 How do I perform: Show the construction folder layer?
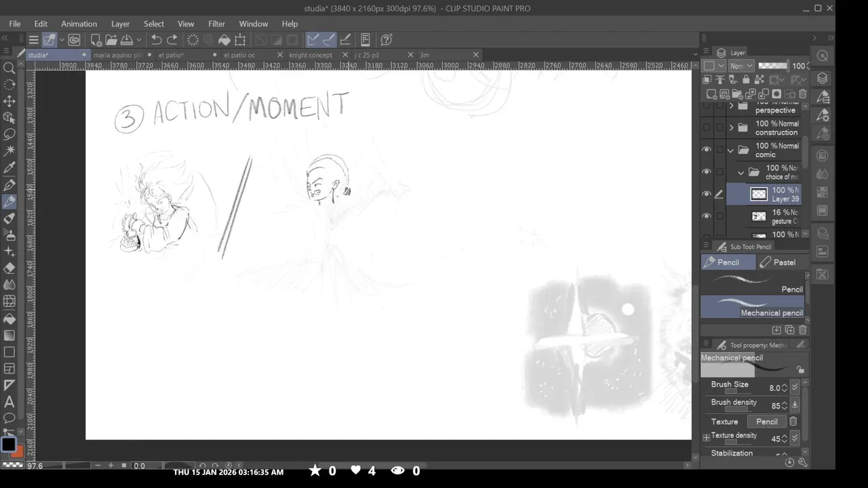pos(707,127)
